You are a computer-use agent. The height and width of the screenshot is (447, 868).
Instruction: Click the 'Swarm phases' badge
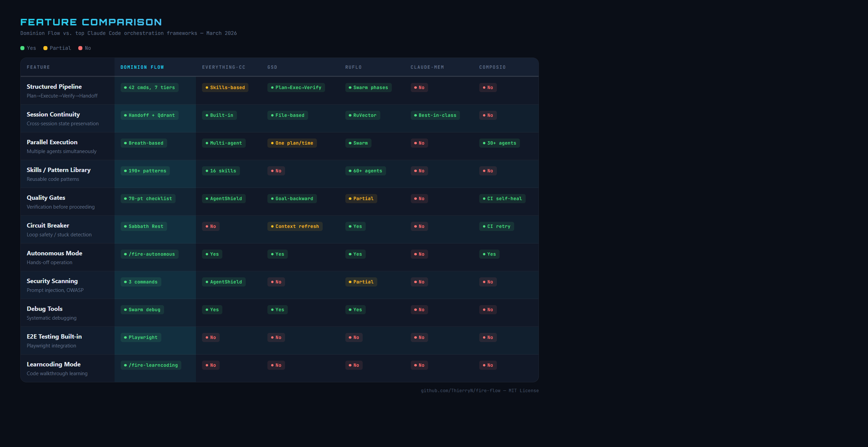tap(368, 88)
